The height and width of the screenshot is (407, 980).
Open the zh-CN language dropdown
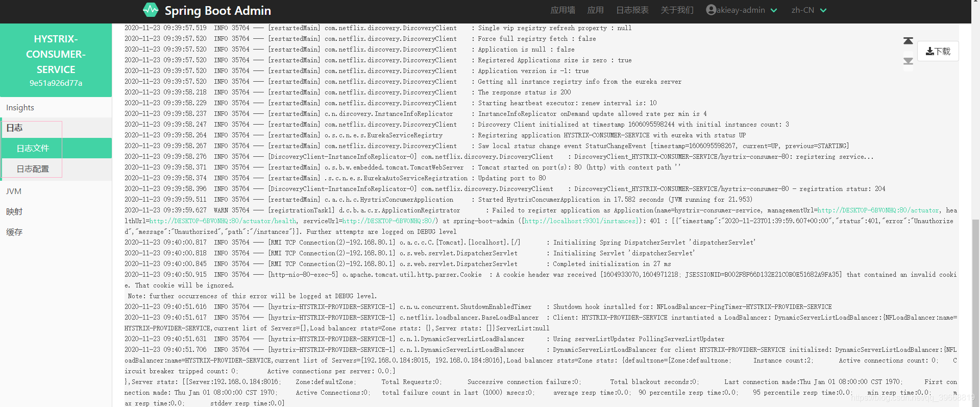809,10
